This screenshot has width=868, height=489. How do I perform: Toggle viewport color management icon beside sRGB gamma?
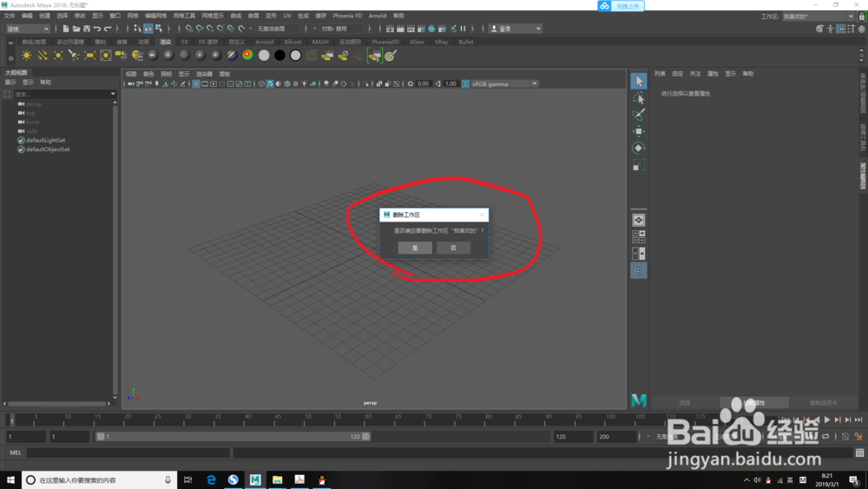[465, 83]
